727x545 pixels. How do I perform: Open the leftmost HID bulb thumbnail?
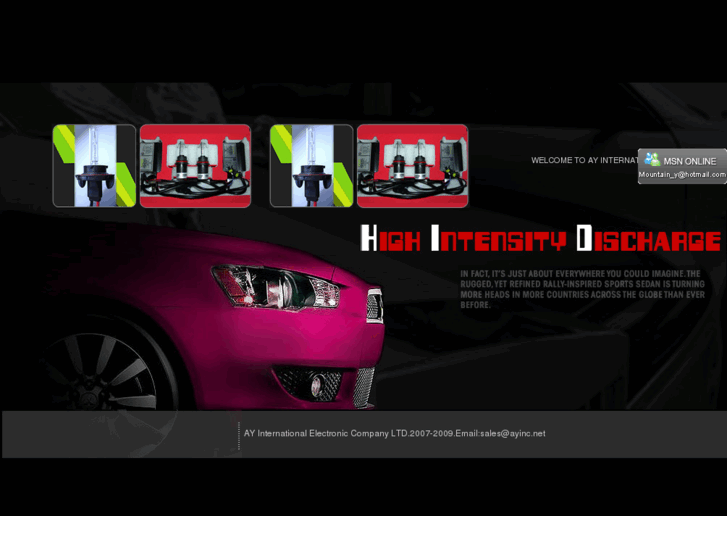[x=94, y=166]
